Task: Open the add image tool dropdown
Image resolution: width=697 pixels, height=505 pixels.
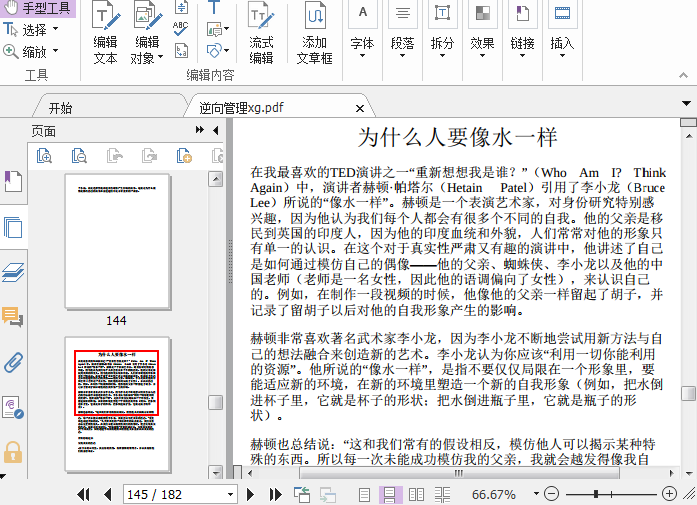Action: click(227, 29)
